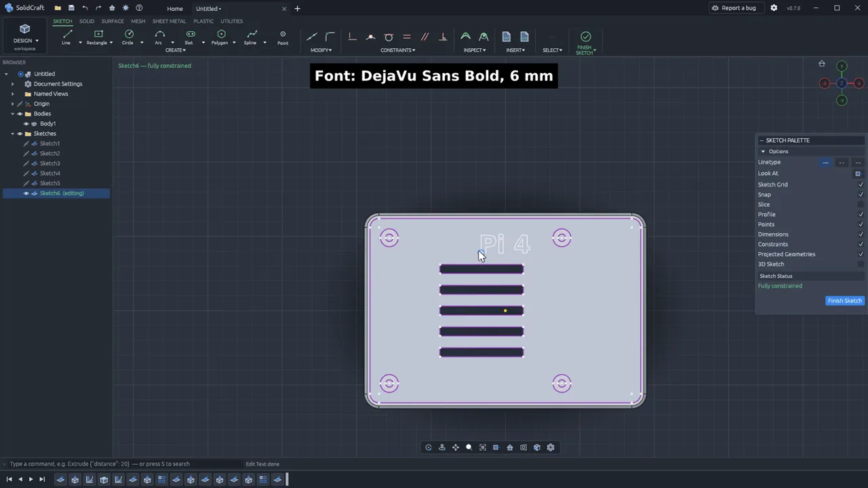Screen dimensions: 868x488
Task: Select the Polygon sketch tool
Action: [x=220, y=37]
